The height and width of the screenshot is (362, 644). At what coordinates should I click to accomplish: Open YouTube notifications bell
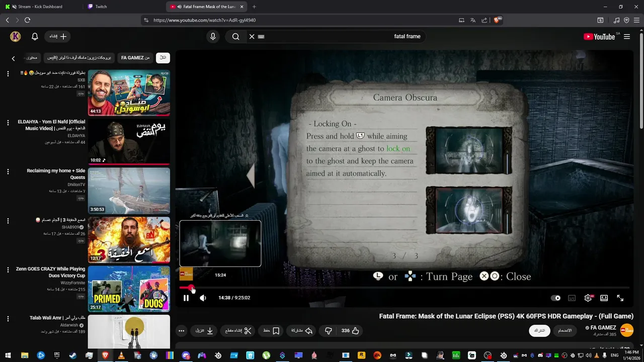click(x=35, y=37)
